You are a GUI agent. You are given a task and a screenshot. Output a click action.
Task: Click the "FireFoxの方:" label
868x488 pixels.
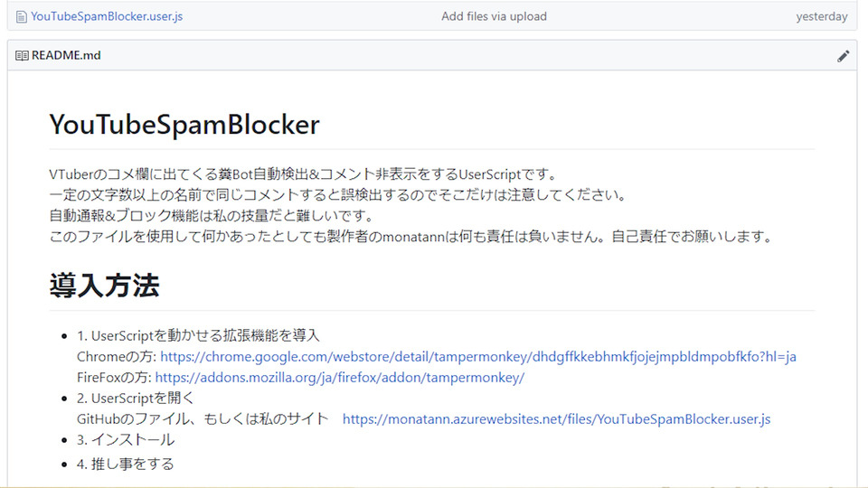pyautogui.click(x=114, y=378)
